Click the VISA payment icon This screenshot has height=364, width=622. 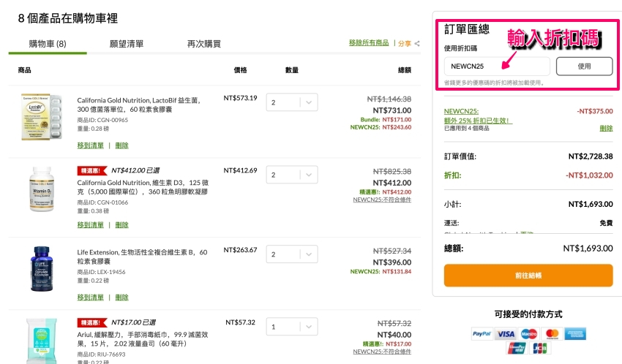[505, 334]
